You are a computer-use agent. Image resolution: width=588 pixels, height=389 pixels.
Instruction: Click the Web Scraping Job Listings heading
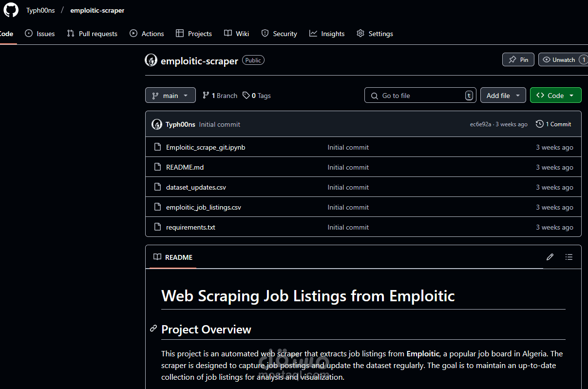308,295
